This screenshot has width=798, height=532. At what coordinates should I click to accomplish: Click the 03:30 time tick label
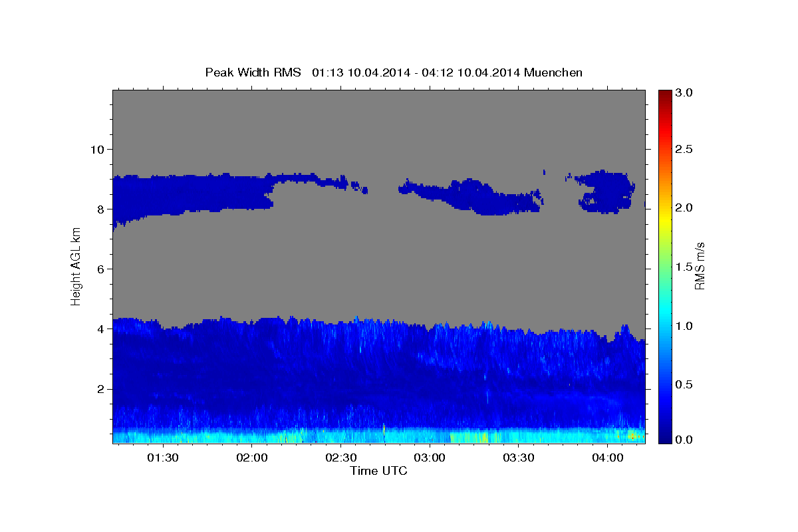[519, 458]
